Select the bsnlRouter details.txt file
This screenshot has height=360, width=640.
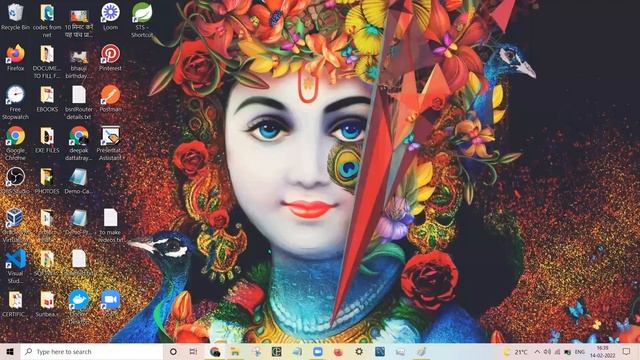click(x=79, y=102)
